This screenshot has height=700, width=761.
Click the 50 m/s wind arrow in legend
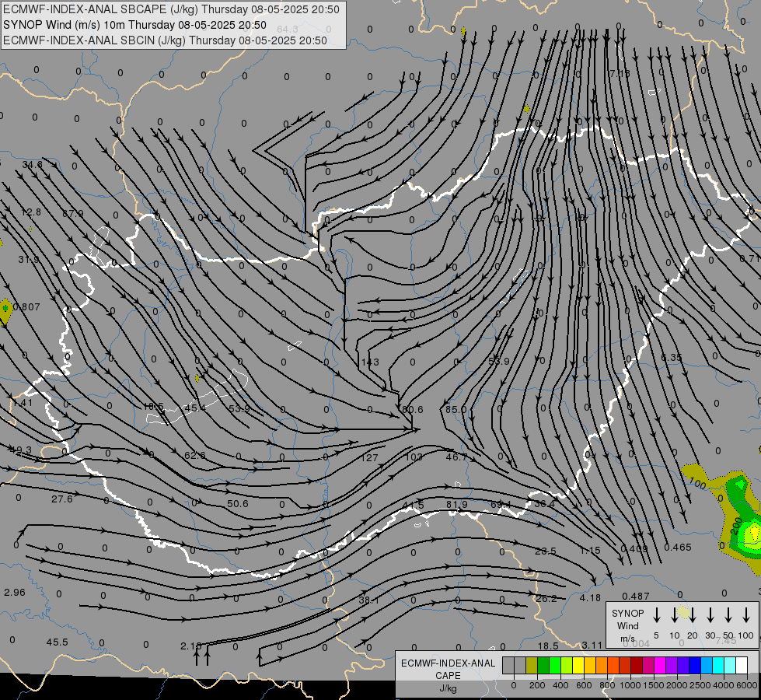click(x=728, y=615)
